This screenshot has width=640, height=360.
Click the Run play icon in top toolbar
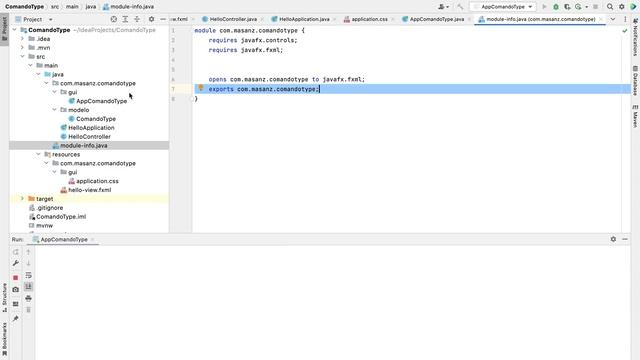(544, 7)
